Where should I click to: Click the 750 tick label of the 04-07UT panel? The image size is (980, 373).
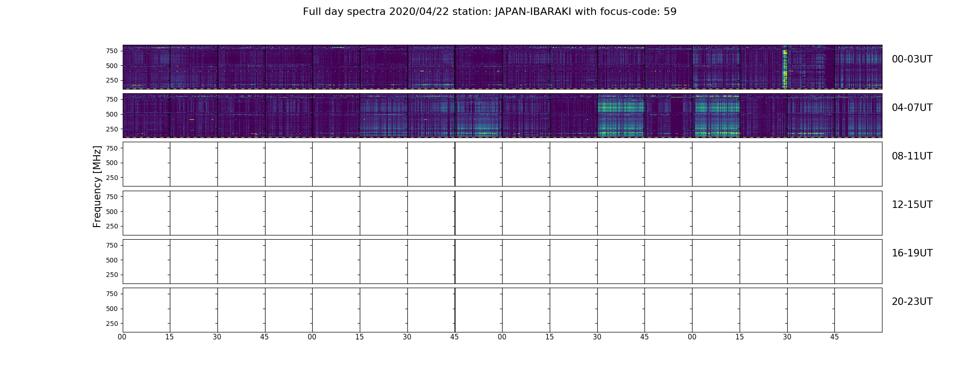112,99
